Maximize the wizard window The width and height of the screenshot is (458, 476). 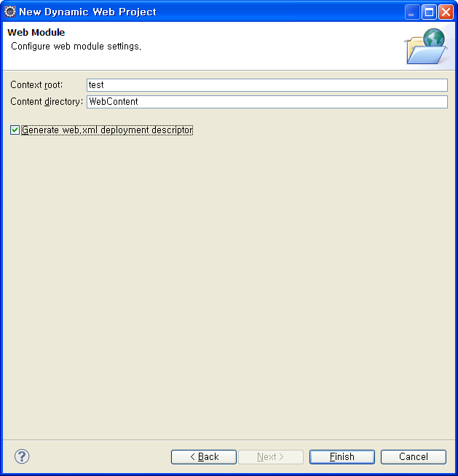[429, 12]
